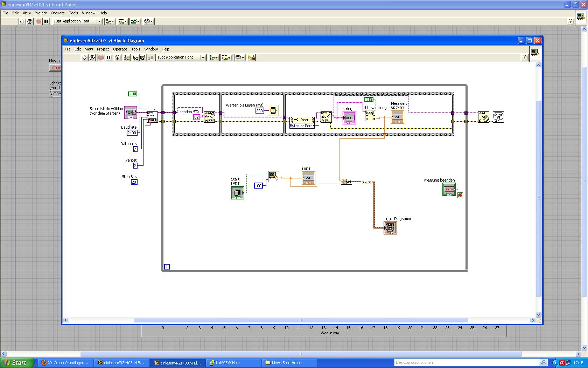This screenshot has width=588, height=368.
Task: Abort execution in Block Diagram toolbar
Action: pos(101,57)
